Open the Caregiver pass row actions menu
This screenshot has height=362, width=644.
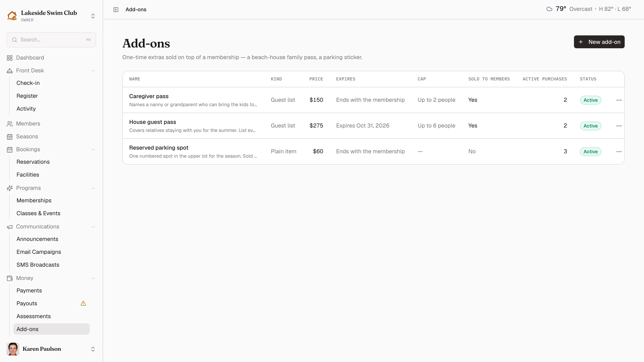[619, 100]
